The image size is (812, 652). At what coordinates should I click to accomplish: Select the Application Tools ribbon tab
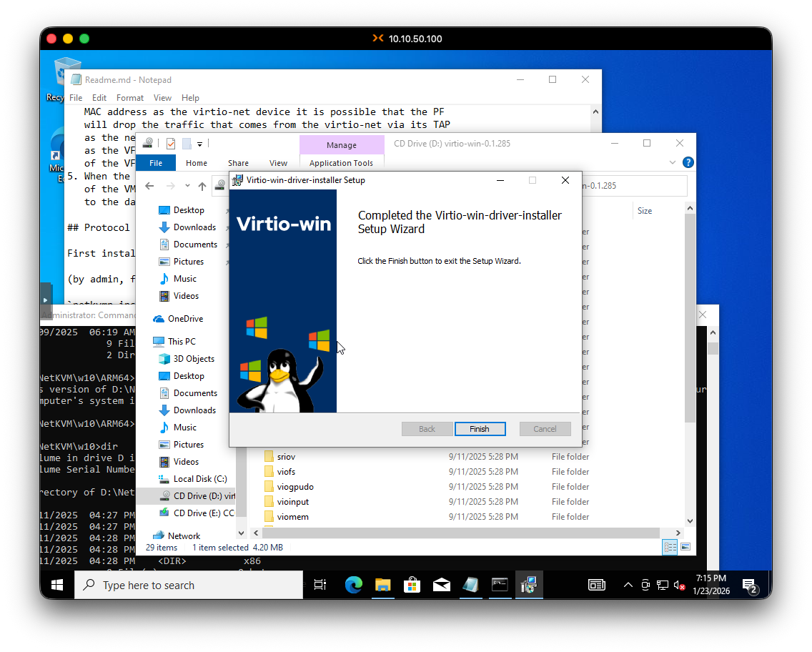[341, 163]
